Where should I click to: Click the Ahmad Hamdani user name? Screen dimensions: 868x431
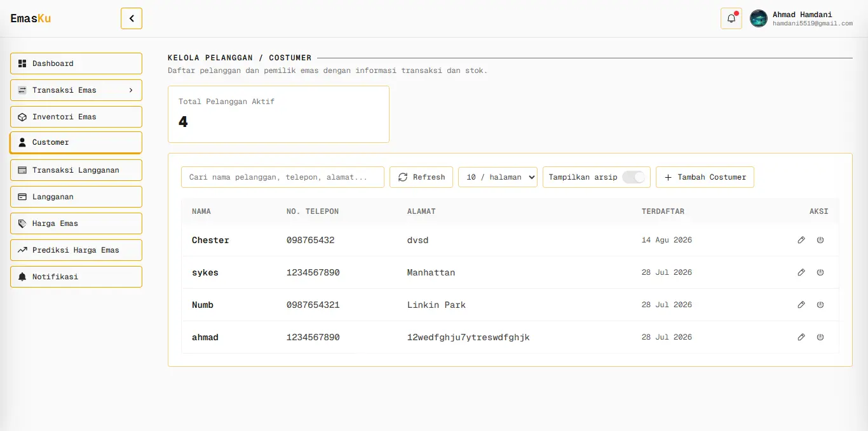tap(802, 15)
